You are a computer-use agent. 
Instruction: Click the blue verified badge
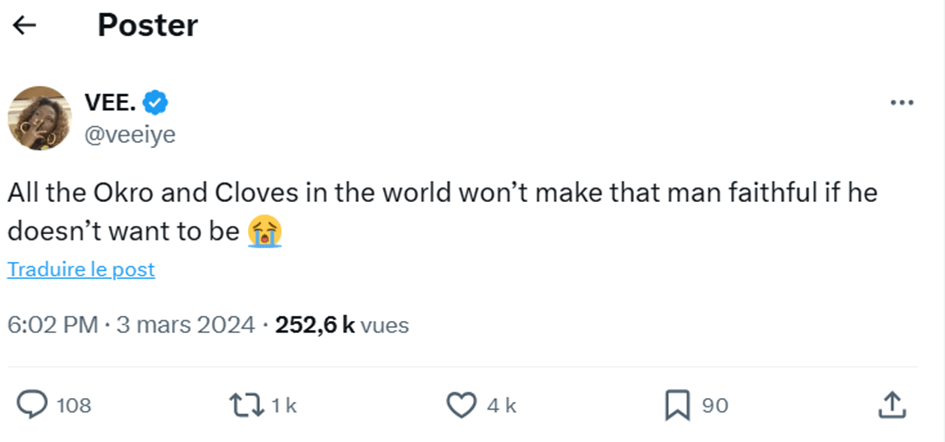[x=154, y=101]
